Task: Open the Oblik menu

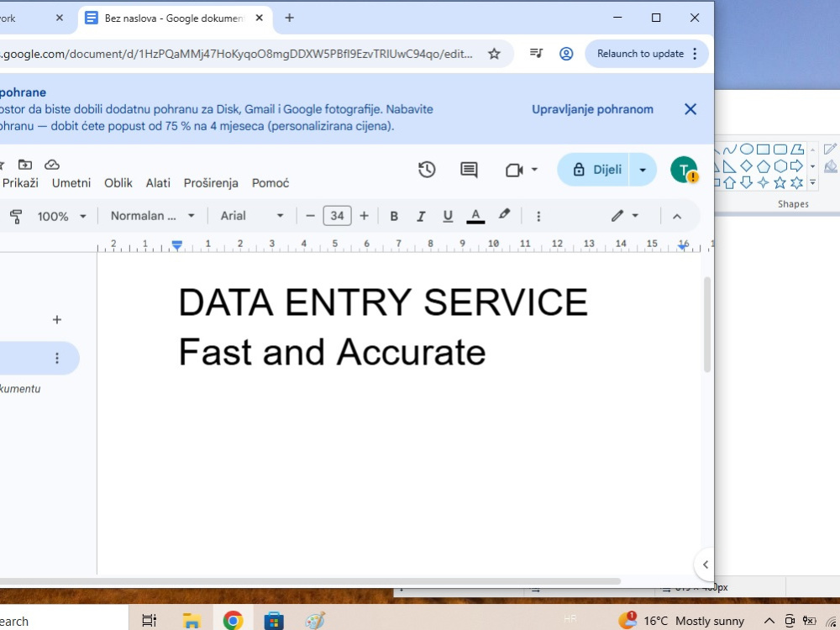Action: click(x=118, y=183)
